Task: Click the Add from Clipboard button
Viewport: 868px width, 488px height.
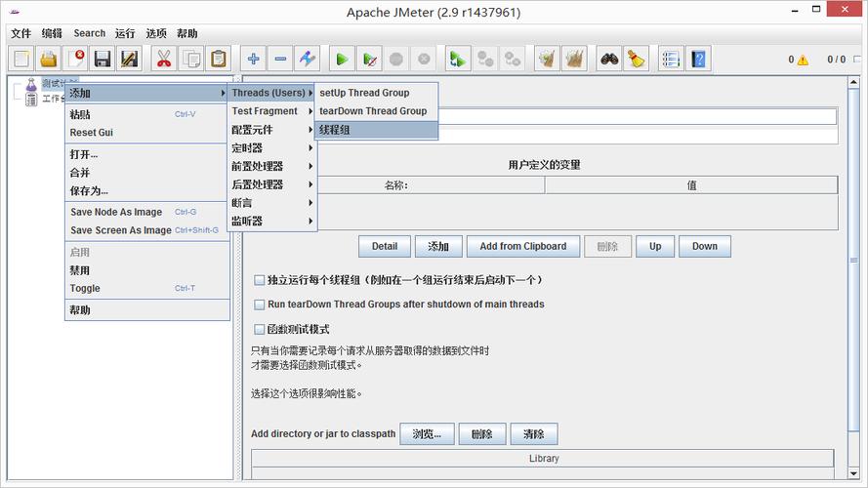Action: click(x=522, y=246)
